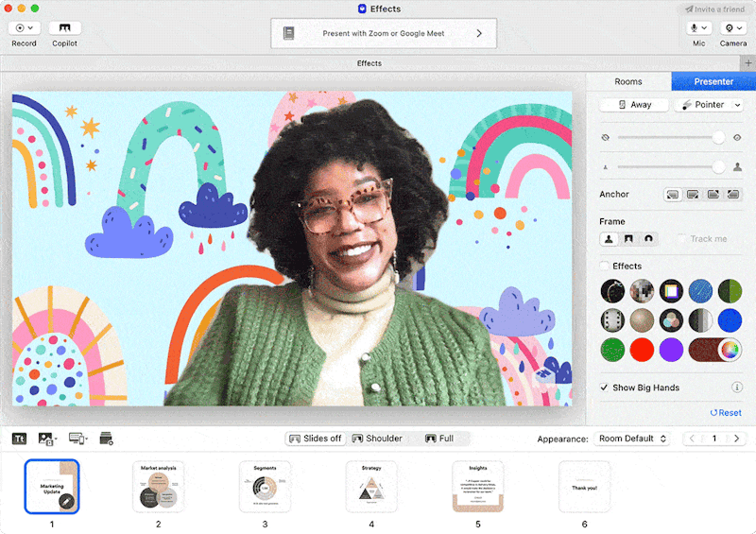Click the visible-eye icon beside opacity slider
Viewport: 756px width, 534px height.
(x=737, y=137)
